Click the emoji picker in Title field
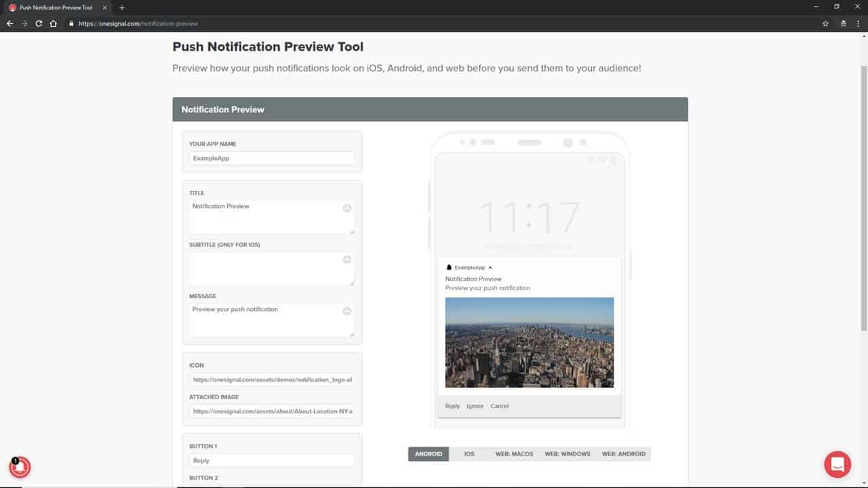 click(x=347, y=208)
